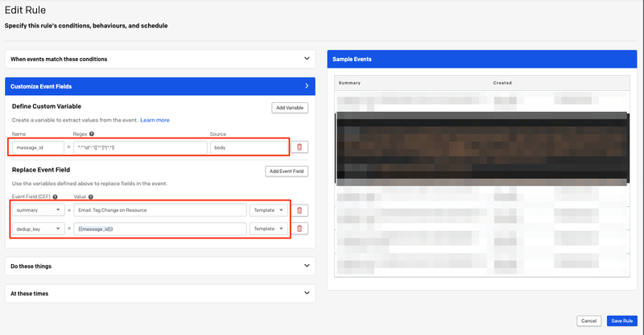Viewport: 644px width, 335px height.
Task: Delete the summary event field row
Action: point(299,210)
